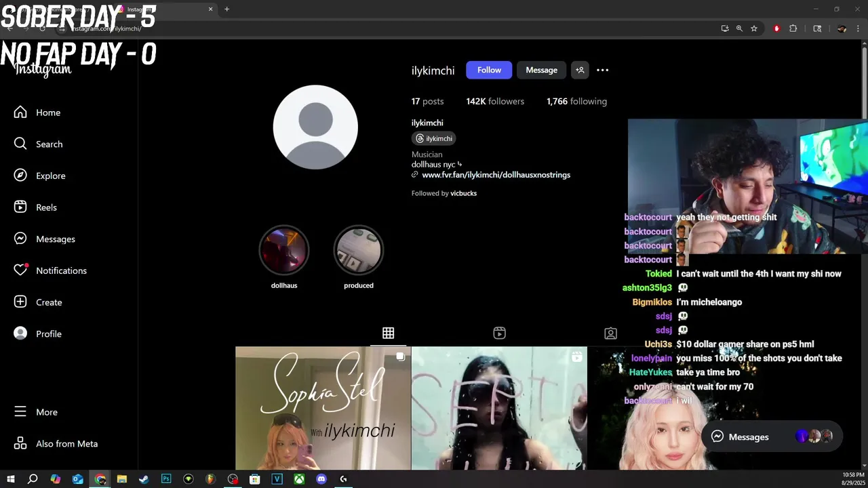Click the zoom magnifier in address bar

739,28
